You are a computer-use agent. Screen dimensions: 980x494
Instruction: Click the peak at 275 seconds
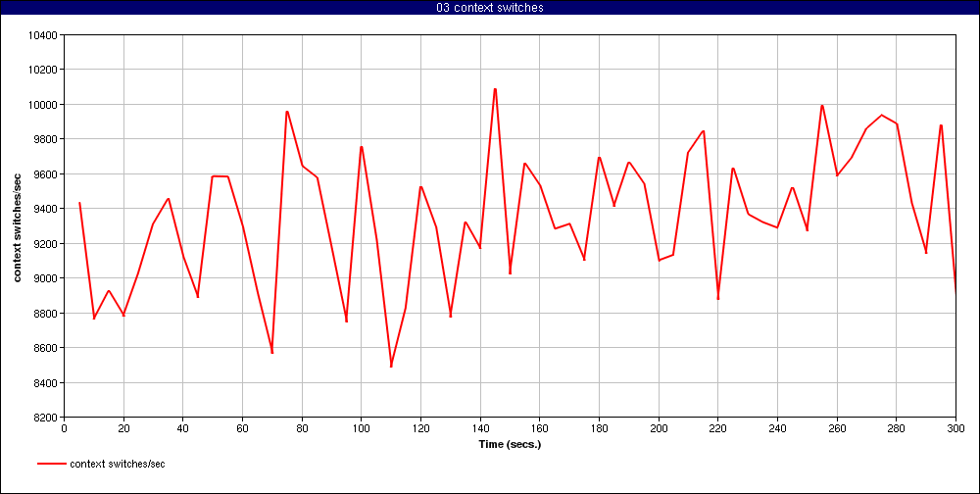[x=881, y=115]
